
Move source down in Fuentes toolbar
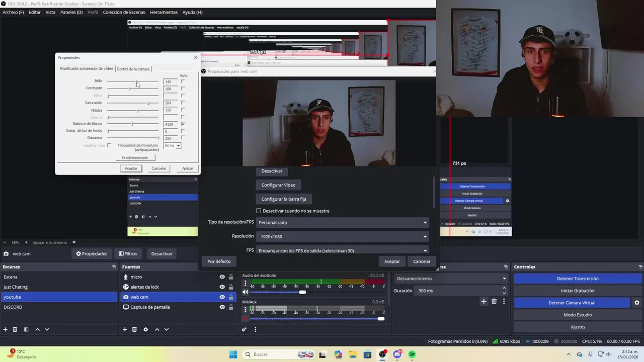[167, 329]
